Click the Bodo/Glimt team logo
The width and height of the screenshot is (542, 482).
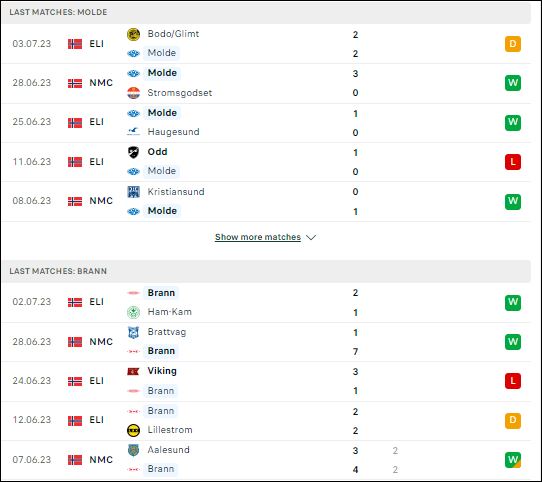[133, 34]
